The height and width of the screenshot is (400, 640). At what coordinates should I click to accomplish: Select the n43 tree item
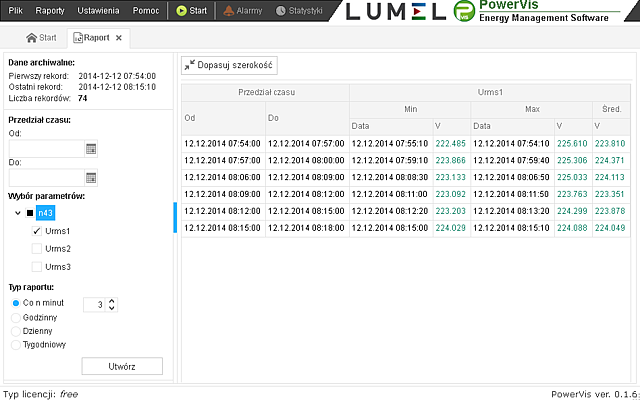coord(45,213)
